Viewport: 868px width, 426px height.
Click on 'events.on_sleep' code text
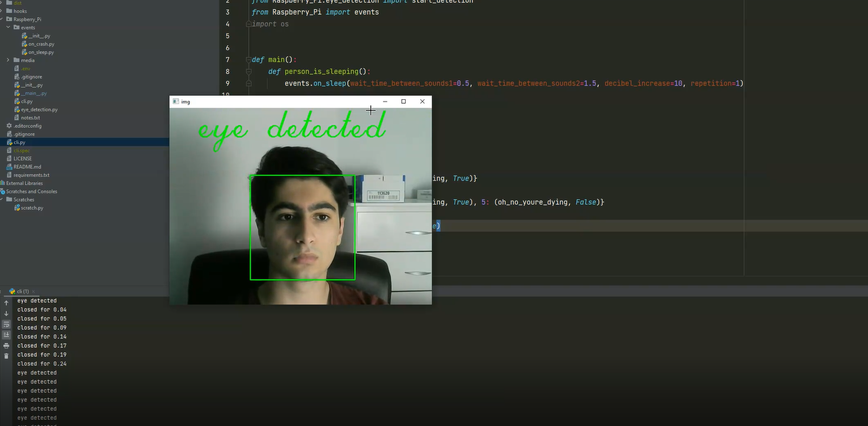point(315,83)
